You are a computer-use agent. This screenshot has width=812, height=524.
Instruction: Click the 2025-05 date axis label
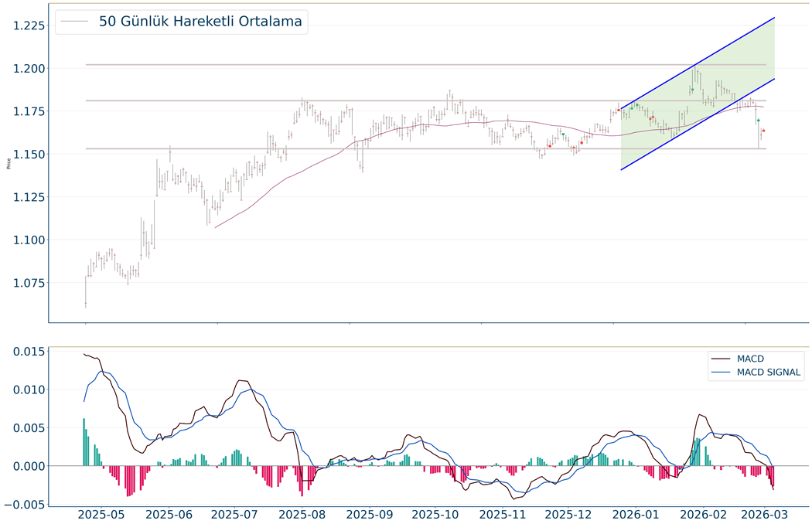pyautogui.click(x=102, y=514)
